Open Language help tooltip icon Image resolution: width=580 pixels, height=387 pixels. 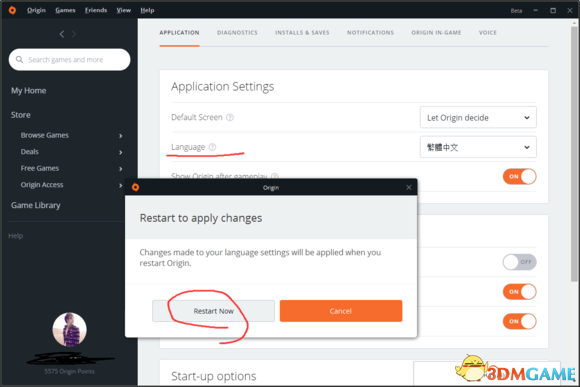212,147
